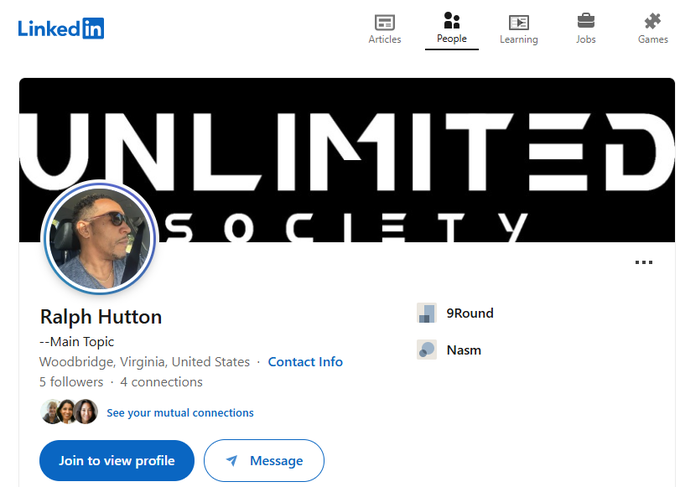Go to the Jobs briefcase icon
This screenshot has width=680, height=487.
585,20
